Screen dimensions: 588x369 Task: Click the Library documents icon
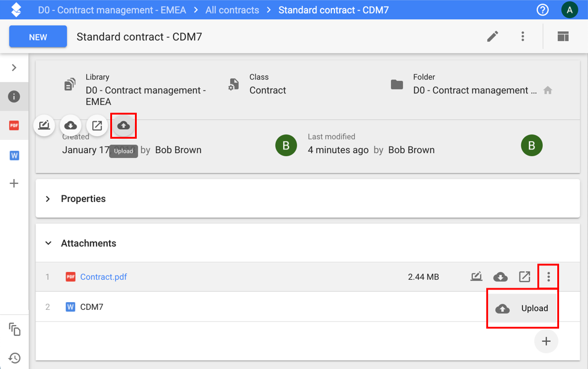(70, 84)
